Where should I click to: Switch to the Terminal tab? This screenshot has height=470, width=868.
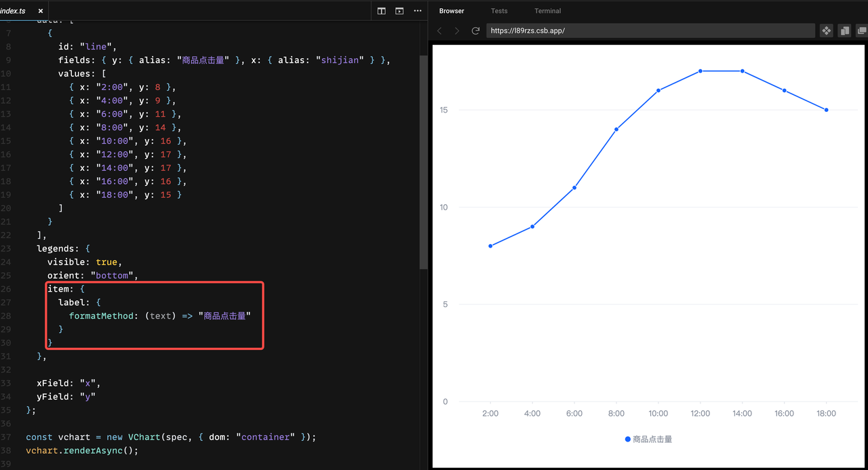click(547, 11)
